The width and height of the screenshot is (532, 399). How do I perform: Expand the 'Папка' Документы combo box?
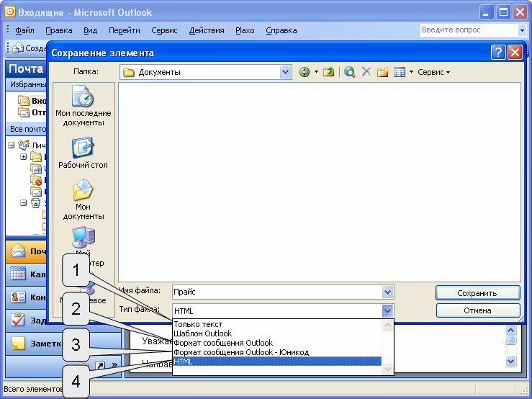285,72
